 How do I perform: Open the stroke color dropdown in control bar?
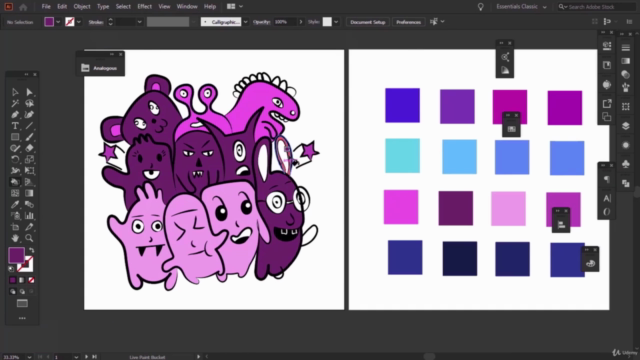pos(78,22)
